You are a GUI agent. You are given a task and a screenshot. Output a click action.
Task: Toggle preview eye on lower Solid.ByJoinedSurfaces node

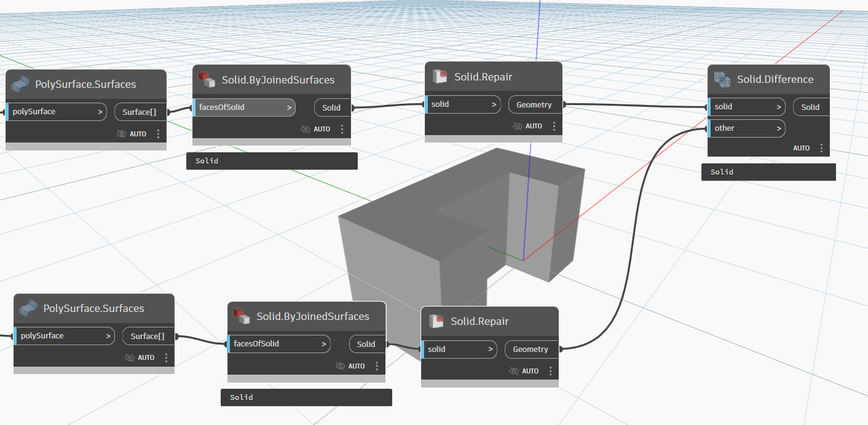341,366
